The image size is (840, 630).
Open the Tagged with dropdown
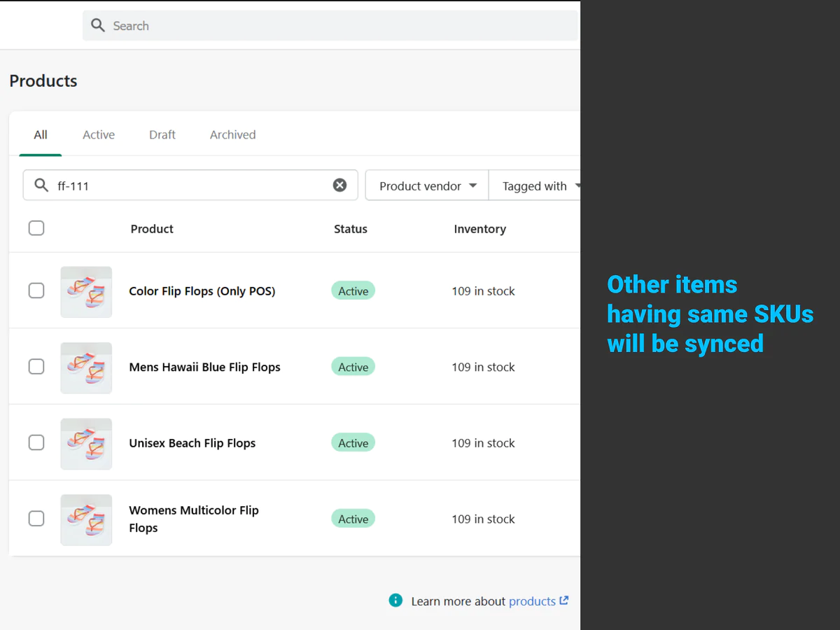535,185
